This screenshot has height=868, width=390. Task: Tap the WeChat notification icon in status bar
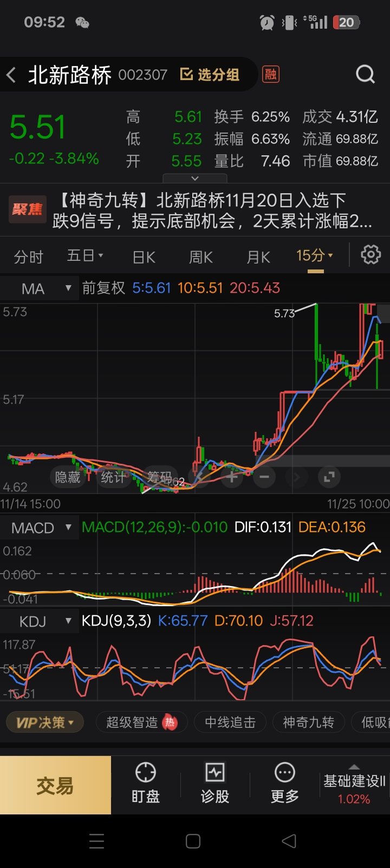(82, 23)
